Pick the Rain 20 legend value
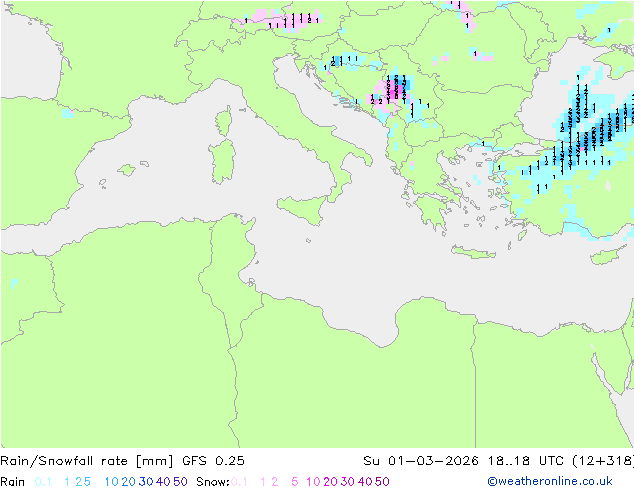The width and height of the screenshot is (634, 490). click(129, 482)
